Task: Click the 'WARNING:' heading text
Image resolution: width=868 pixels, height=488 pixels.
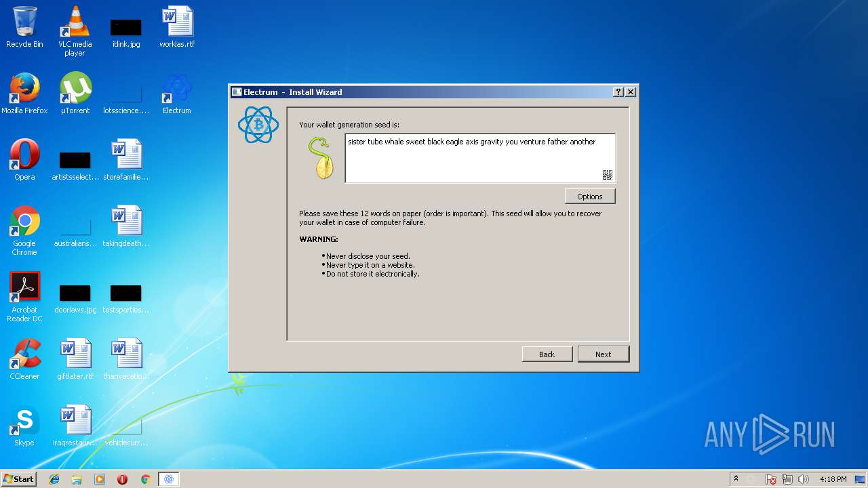Action: [x=319, y=239]
